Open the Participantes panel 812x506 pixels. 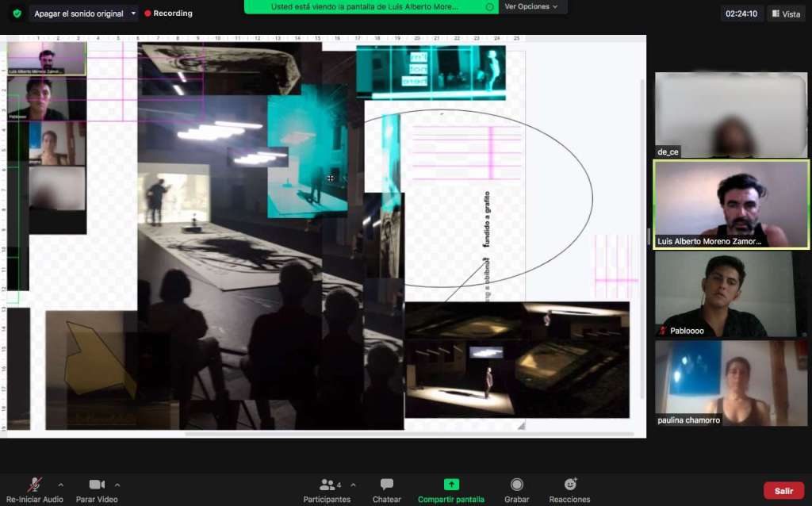pyautogui.click(x=326, y=485)
